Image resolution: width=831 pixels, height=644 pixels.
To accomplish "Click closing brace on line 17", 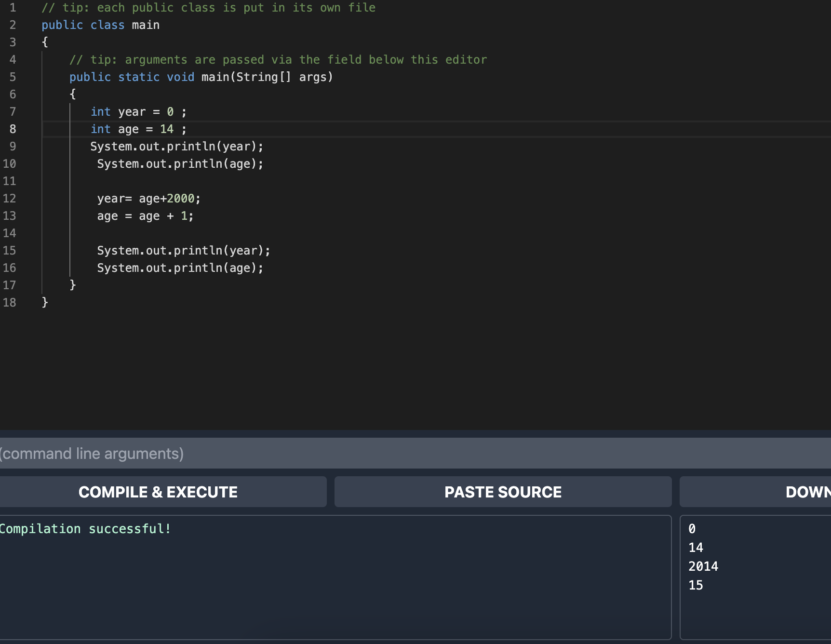I will pos(73,285).
